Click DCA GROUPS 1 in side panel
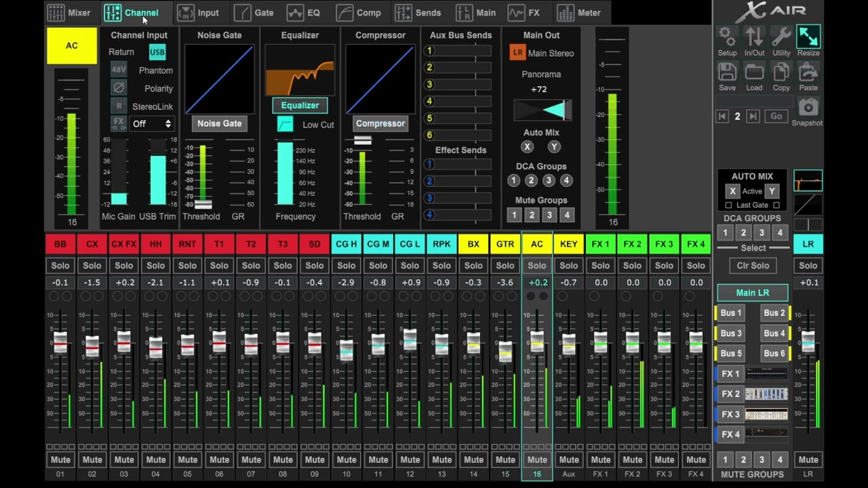 coord(725,233)
